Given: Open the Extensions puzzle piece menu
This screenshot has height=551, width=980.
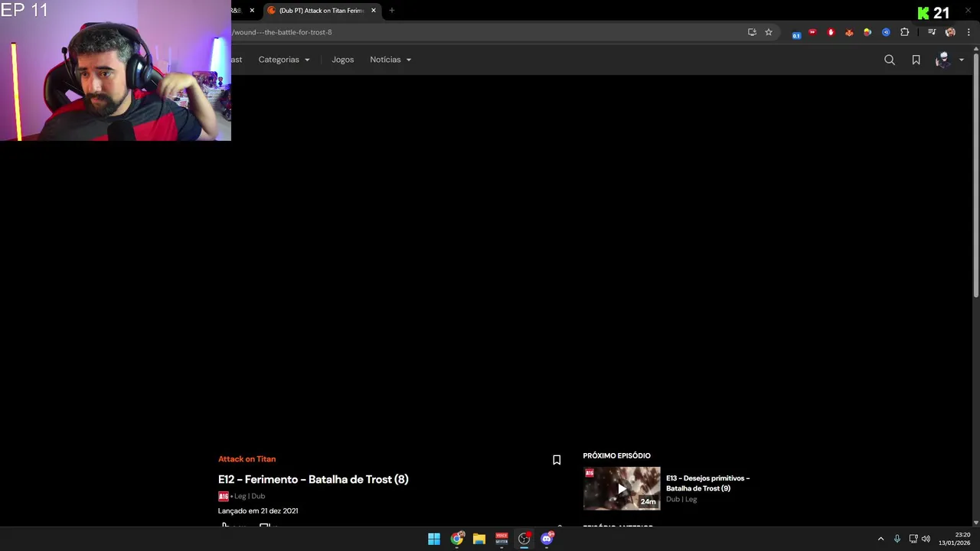Looking at the screenshot, I should (905, 32).
